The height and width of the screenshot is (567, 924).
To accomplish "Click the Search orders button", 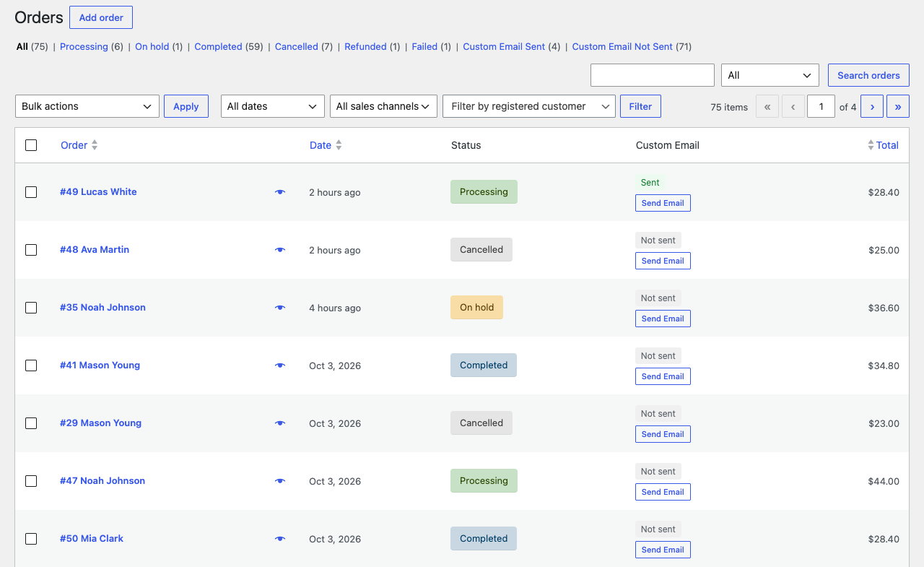I will click(x=868, y=75).
